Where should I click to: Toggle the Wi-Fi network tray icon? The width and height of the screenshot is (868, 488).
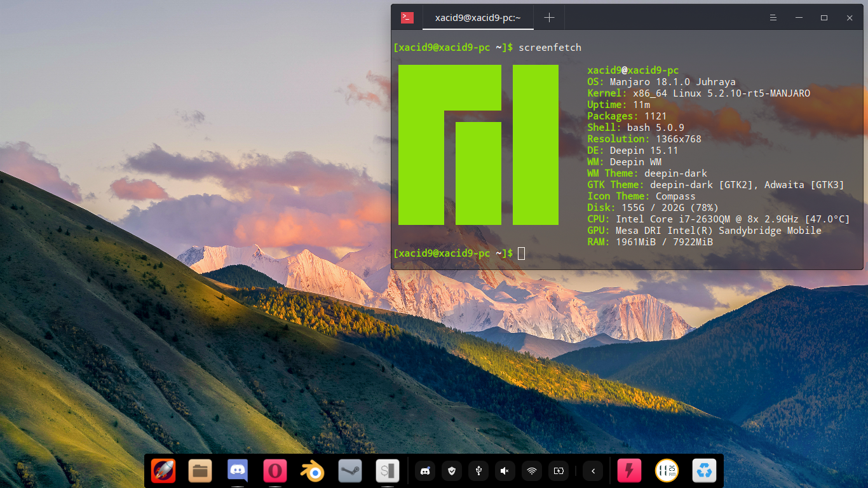click(531, 471)
